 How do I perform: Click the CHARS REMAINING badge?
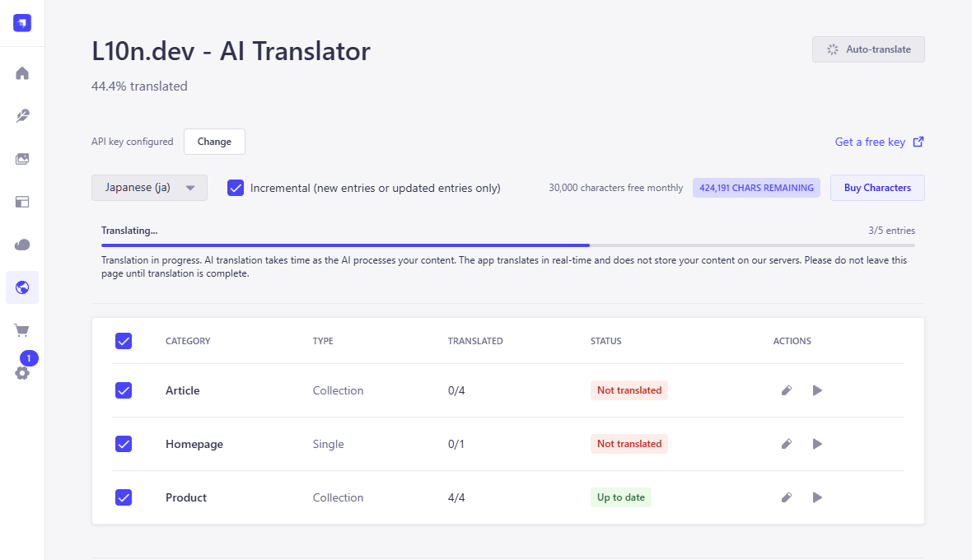pos(756,187)
